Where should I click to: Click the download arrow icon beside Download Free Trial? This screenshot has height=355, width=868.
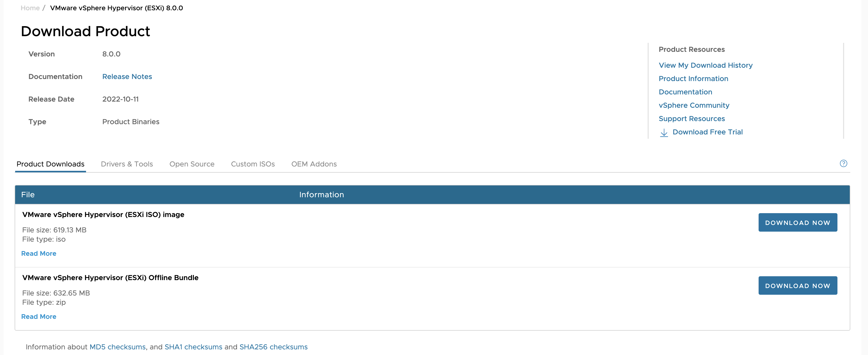click(664, 133)
